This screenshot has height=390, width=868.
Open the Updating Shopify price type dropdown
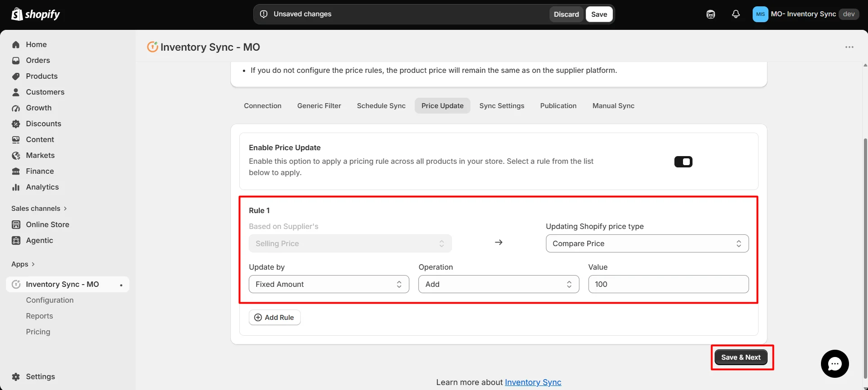[x=647, y=243]
